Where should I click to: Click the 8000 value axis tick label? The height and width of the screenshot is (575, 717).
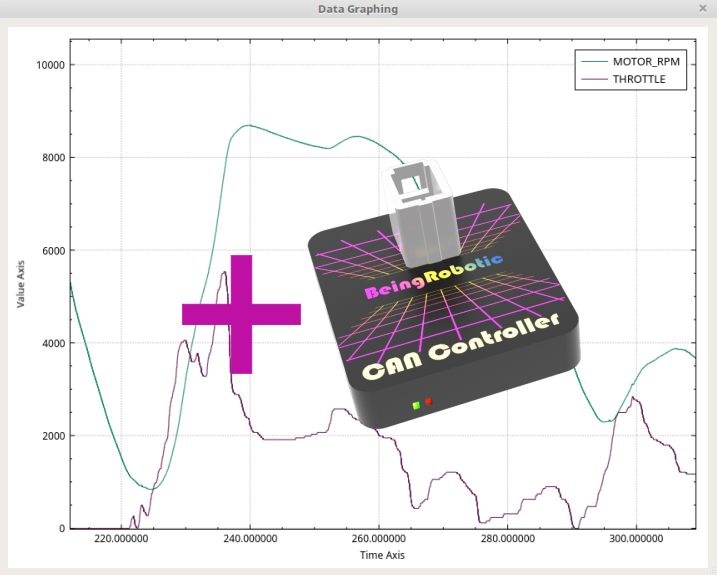coord(54,157)
